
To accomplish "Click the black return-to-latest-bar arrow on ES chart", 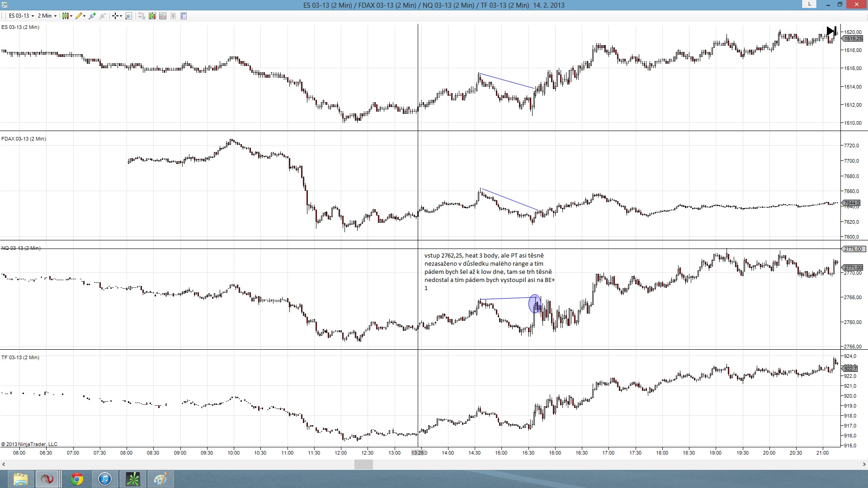I will tap(831, 32).
